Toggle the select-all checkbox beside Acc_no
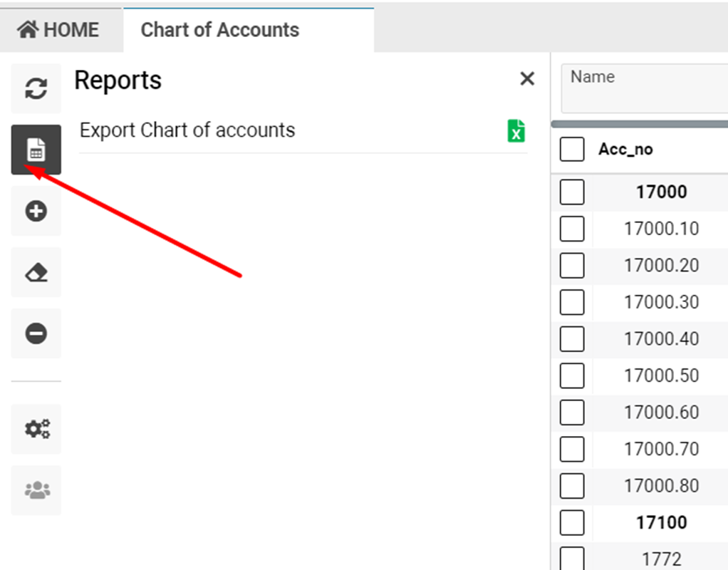 point(572,150)
